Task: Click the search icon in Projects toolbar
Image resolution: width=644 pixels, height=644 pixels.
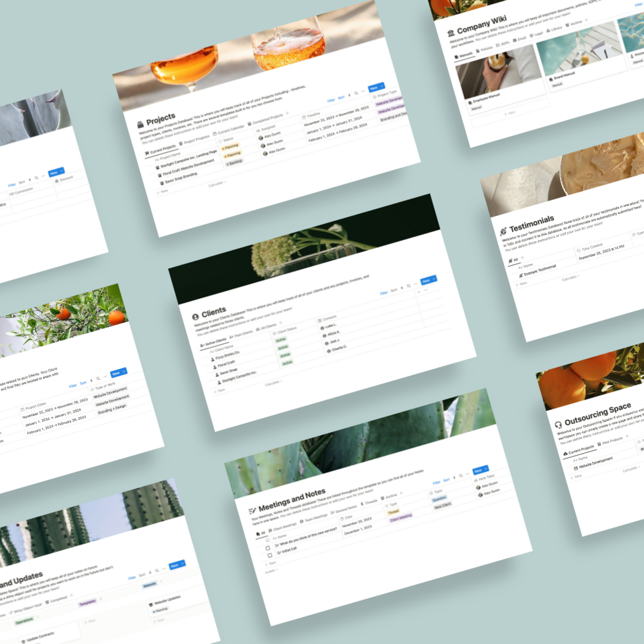Action: pos(356,93)
